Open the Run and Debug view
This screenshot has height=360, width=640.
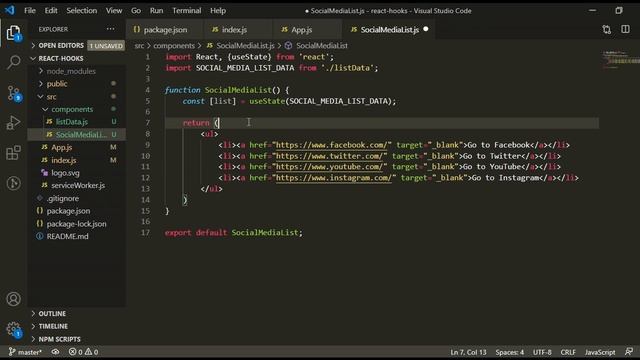point(13,122)
